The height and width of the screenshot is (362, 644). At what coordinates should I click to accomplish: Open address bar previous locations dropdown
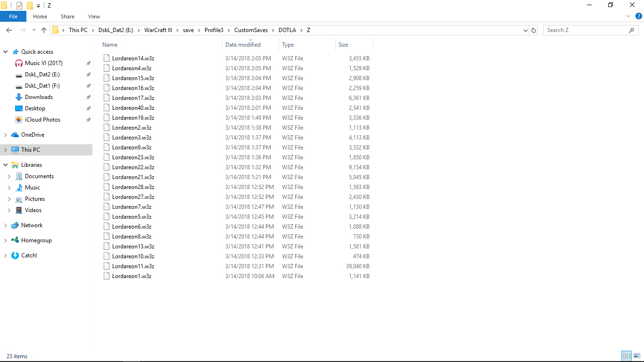[x=526, y=30]
